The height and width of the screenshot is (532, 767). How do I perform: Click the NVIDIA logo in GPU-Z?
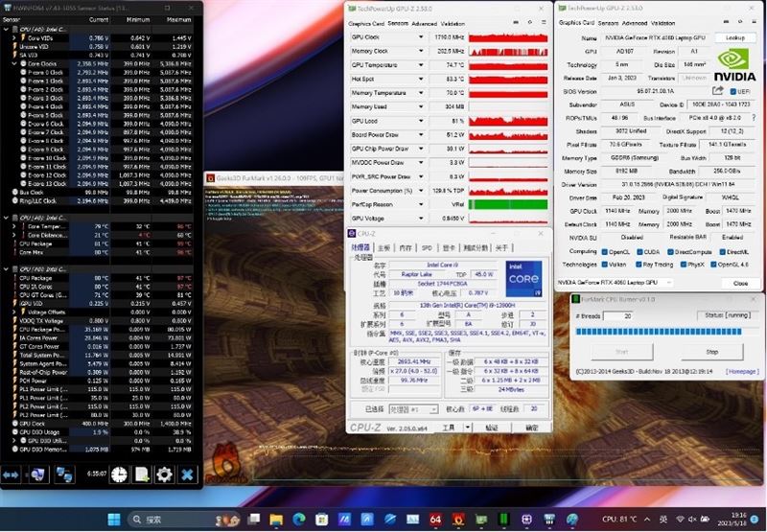coord(734,64)
